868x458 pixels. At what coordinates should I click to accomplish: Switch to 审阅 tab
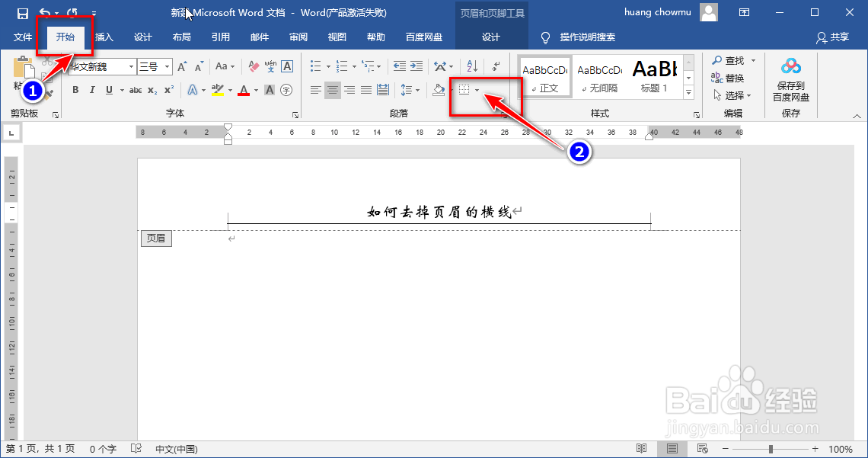click(x=298, y=37)
